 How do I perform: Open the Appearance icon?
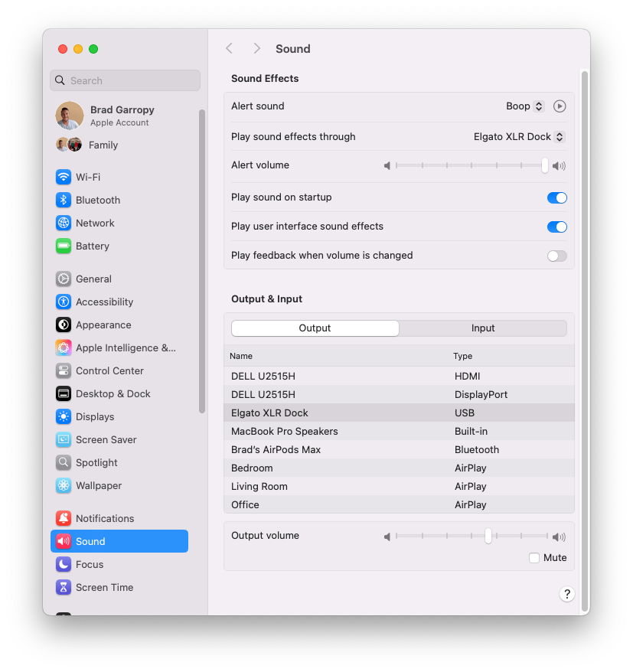[x=64, y=325]
